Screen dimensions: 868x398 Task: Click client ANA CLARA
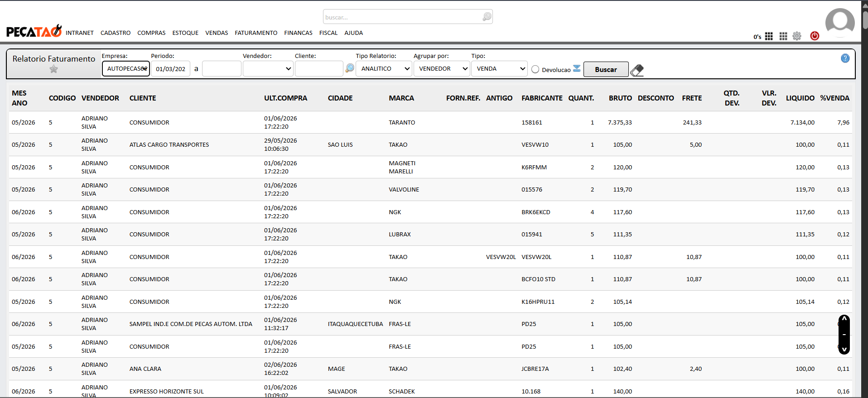point(145,369)
